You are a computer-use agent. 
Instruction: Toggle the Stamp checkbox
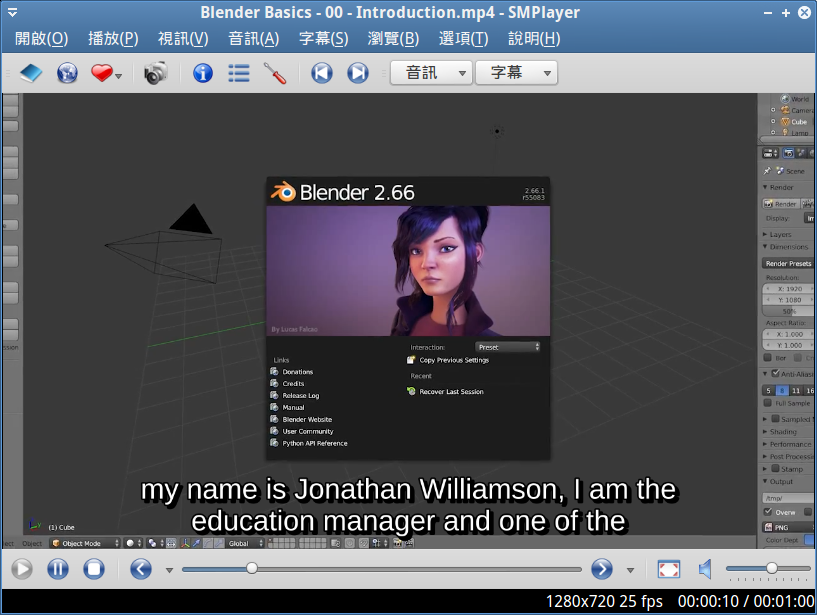(775, 469)
